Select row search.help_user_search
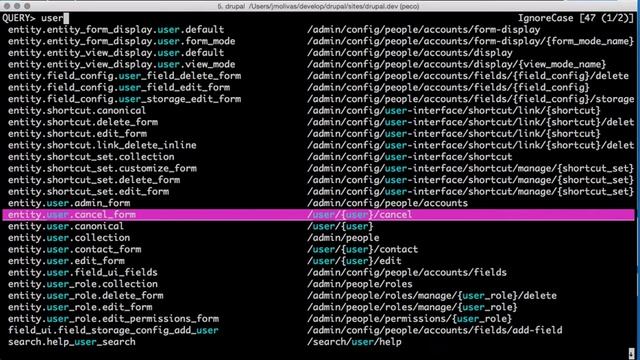 (318, 342)
